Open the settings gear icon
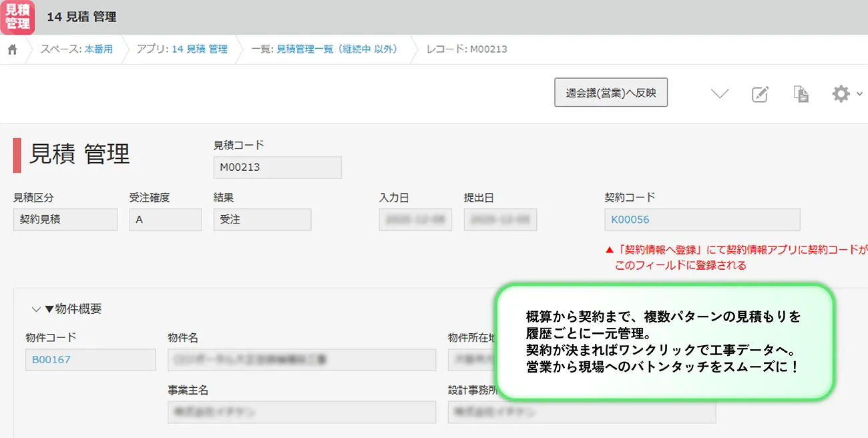Viewport: 868px width, 438px height. coord(840,94)
